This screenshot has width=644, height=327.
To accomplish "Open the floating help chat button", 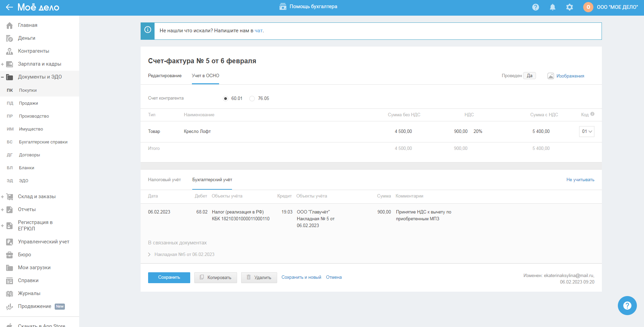I will (627, 306).
